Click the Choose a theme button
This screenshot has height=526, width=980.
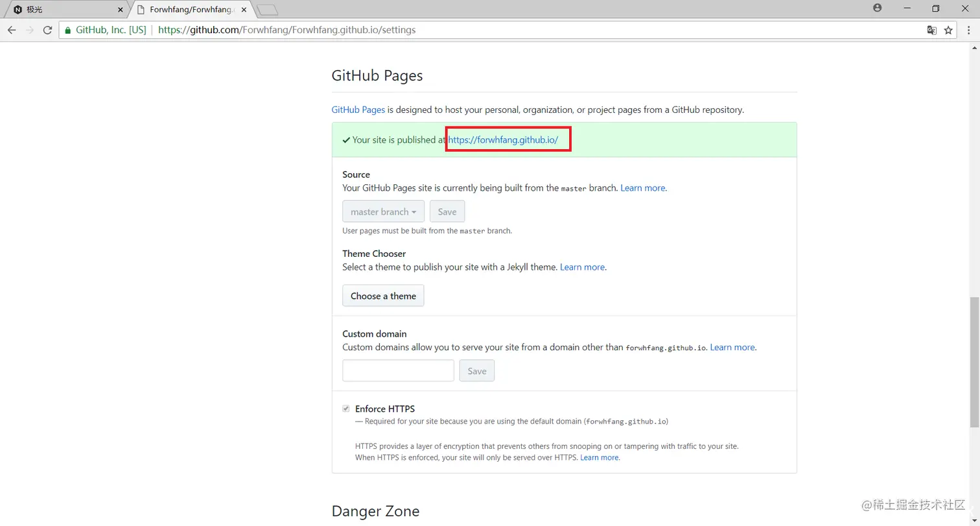coord(383,296)
